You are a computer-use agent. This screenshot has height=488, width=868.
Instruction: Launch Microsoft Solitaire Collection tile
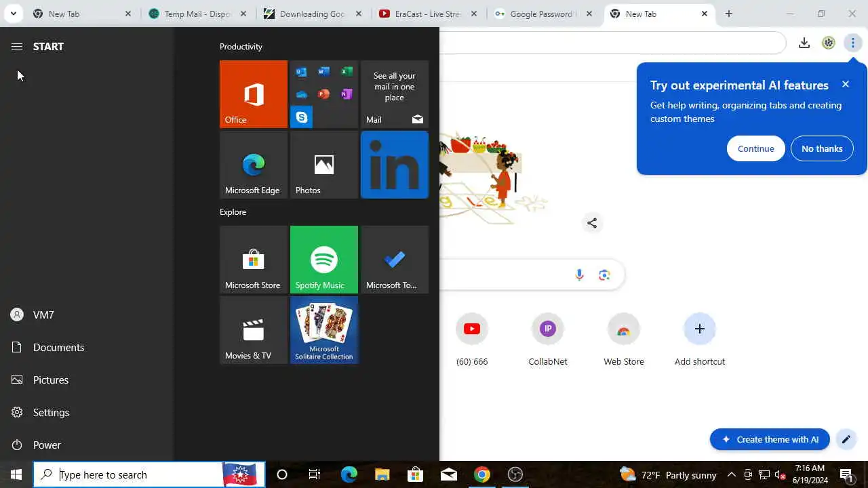pyautogui.click(x=324, y=330)
